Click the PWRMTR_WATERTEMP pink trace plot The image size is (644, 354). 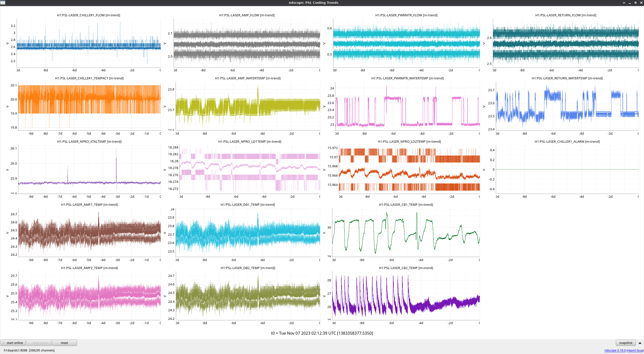[x=407, y=106]
